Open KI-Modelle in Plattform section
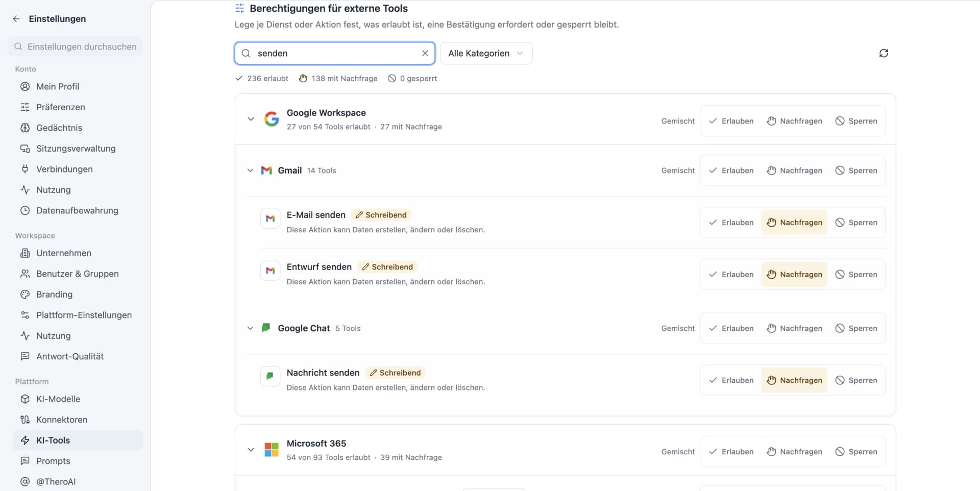980x491 pixels. 78,399
